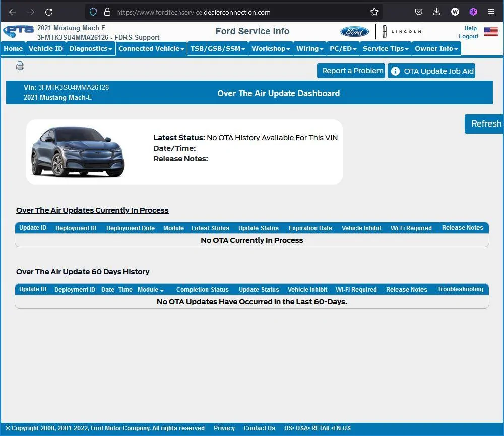Click the Help link
The width and height of the screenshot is (504, 436).
point(471,28)
